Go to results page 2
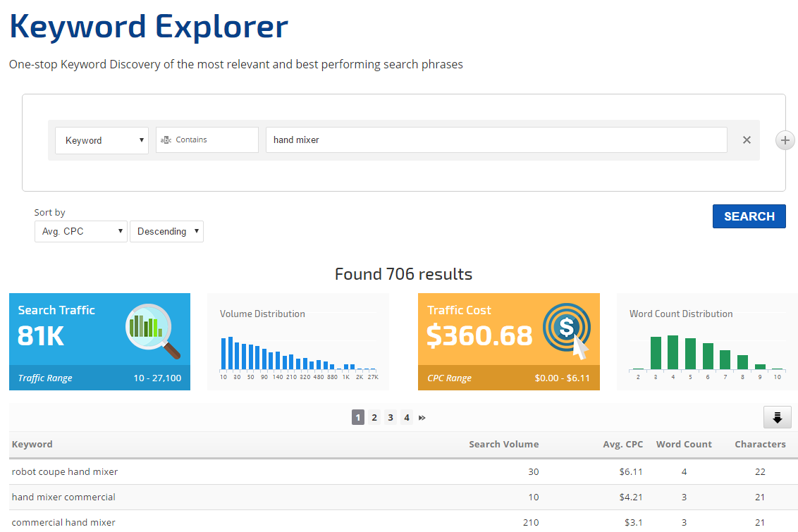798x532 pixels. tap(374, 418)
